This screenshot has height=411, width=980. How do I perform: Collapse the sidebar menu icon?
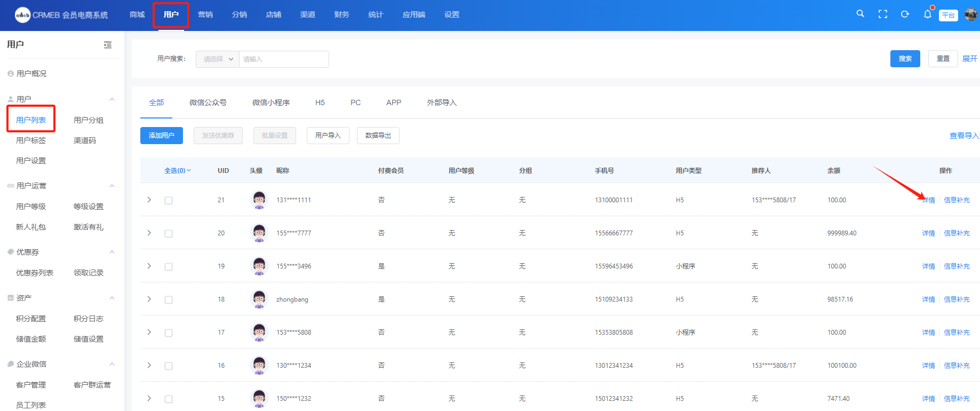point(108,45)
